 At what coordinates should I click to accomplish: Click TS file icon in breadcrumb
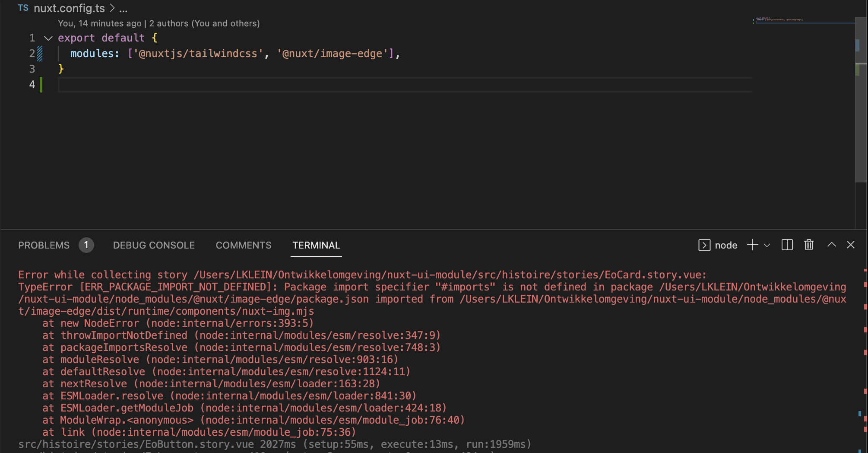(x=23, y=8)
